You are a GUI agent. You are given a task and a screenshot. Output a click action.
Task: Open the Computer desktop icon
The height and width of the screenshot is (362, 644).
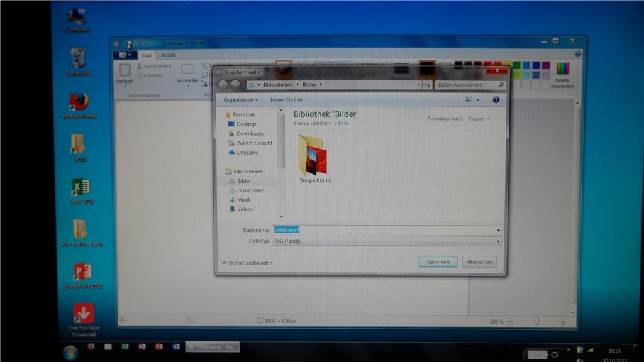tap(77, 21)
